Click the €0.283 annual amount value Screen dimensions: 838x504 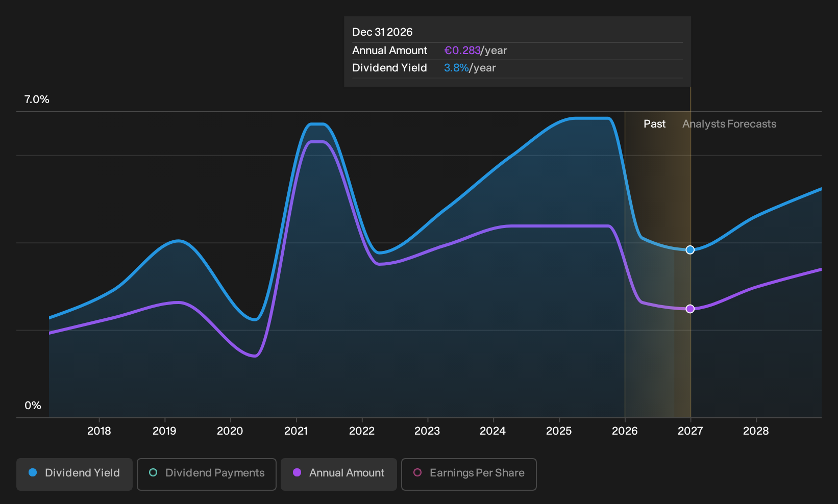pyautogui.click(x=462, y=51)
